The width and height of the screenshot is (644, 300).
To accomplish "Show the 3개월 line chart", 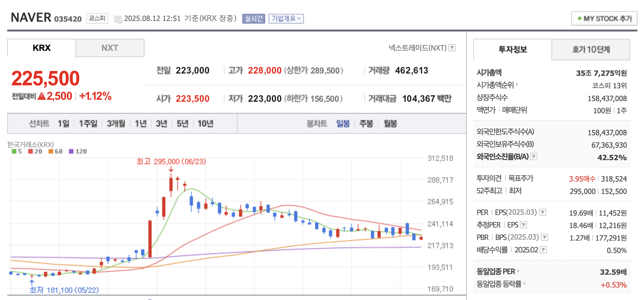I will coord(116,124).
